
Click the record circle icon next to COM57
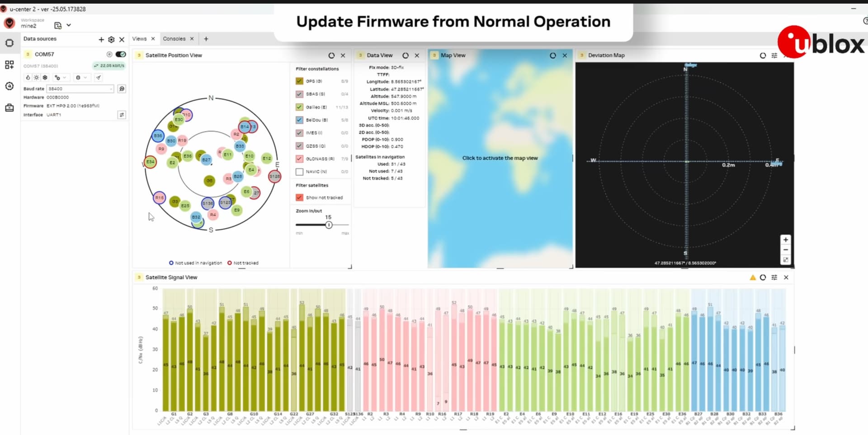109,54
